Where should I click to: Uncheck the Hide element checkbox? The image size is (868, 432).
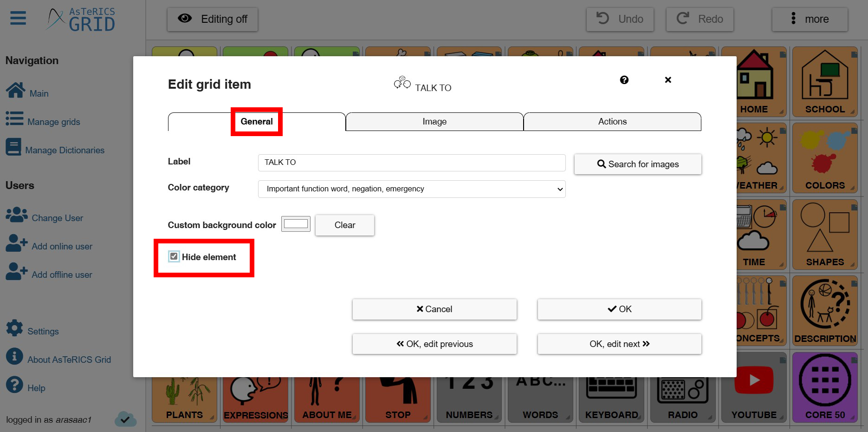174,256
